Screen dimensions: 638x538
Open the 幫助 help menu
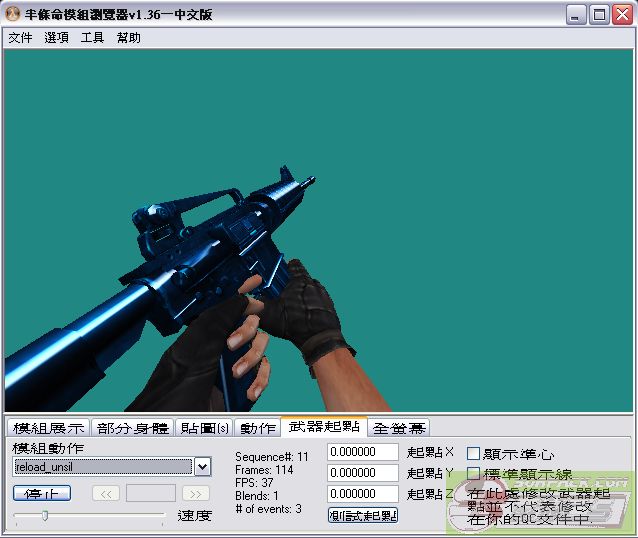128,38
